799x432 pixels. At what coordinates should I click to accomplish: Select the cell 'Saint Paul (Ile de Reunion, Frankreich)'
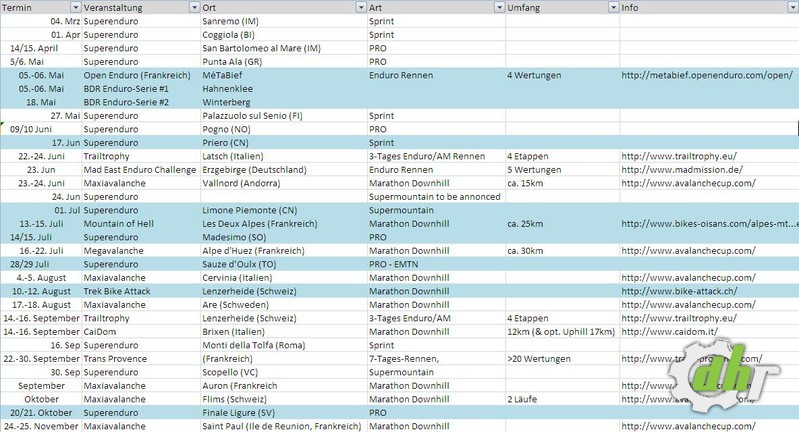(x=284, y=426)
